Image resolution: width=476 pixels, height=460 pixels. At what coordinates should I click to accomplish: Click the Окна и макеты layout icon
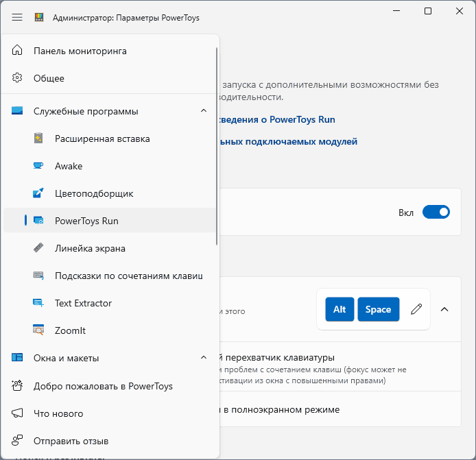[x=17, y=357]
